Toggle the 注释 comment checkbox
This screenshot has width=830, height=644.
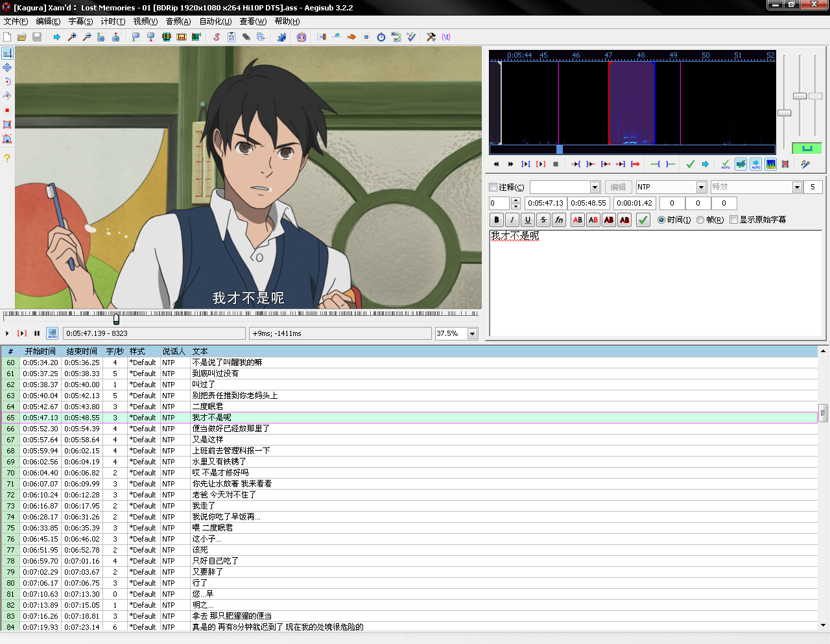493,187
